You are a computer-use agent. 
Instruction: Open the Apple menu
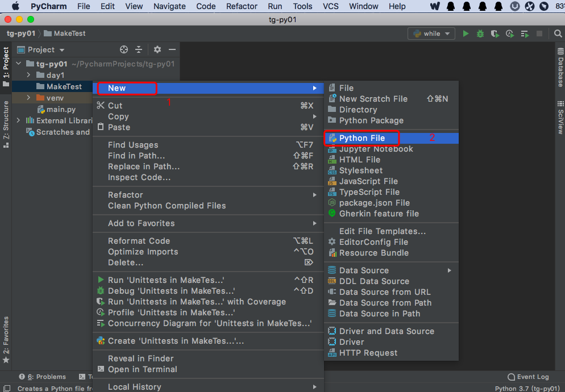(16, 6)
